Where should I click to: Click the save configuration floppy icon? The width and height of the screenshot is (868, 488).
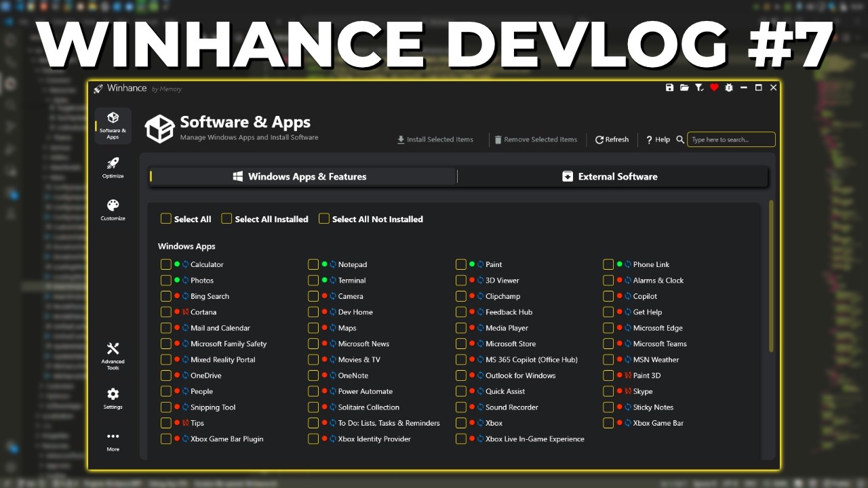point(670,88)
